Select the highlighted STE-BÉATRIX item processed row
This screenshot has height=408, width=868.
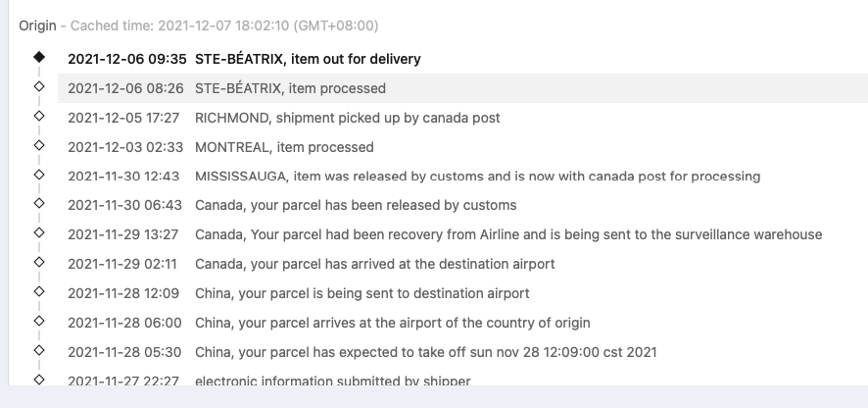click(x=462, y=88)
